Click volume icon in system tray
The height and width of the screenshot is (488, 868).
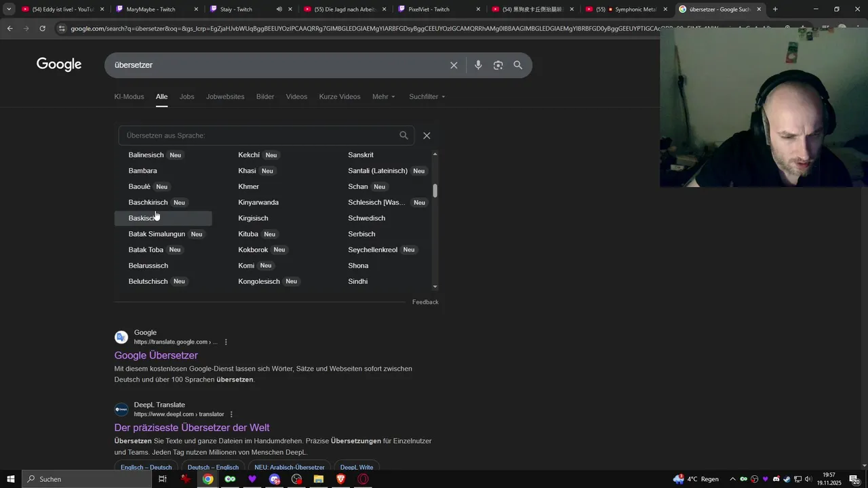808,479
